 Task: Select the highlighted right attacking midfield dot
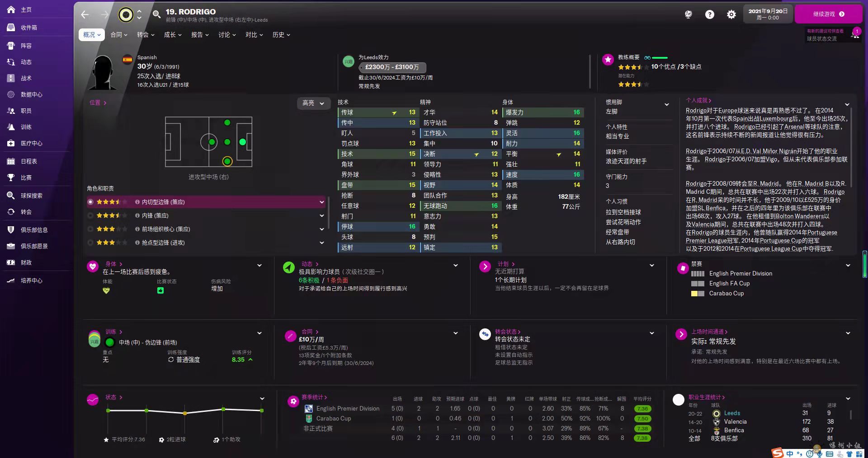[x=227, y=161]
